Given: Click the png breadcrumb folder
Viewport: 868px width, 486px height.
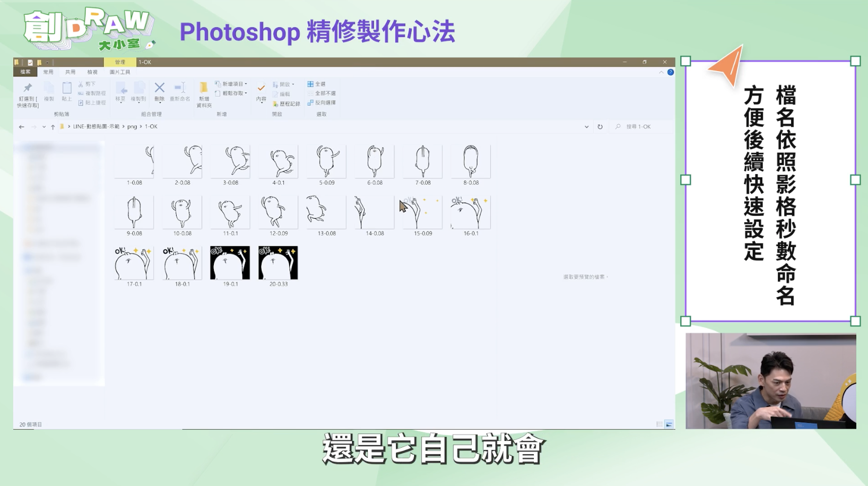Looking at the screenshot, I should 132,127.
